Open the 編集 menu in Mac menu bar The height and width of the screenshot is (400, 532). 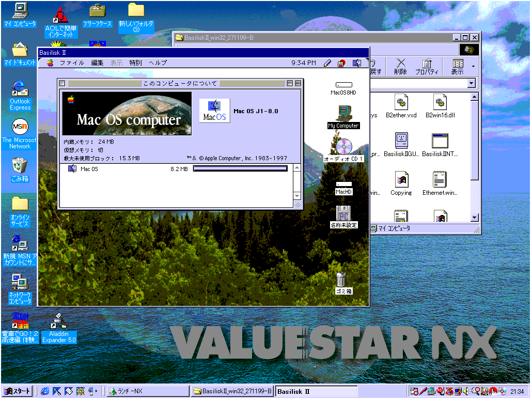[97, 63]
